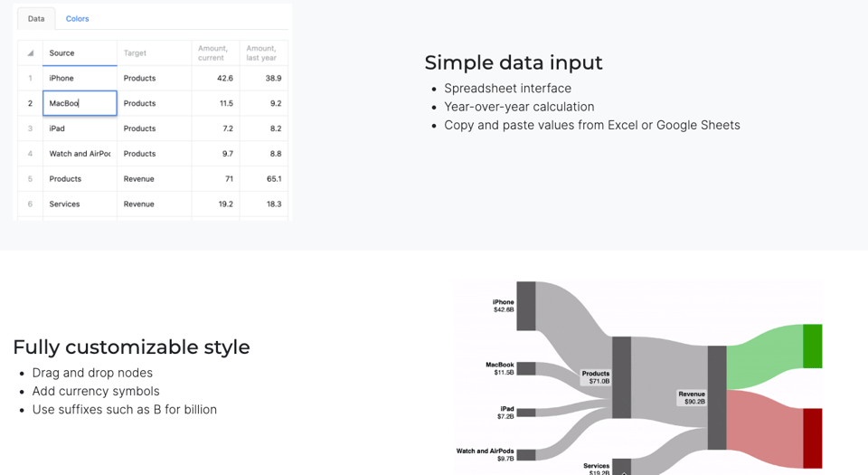The height and width of the screenshot is (475, 868).
Task: Click the Services source cell
Action: click(x=80, y=204)
